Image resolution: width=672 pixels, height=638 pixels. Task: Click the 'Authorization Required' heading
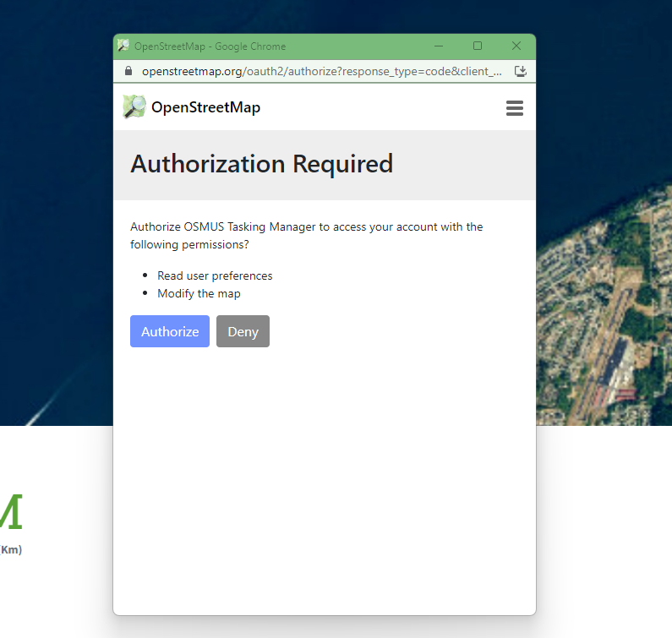[262, 164]
